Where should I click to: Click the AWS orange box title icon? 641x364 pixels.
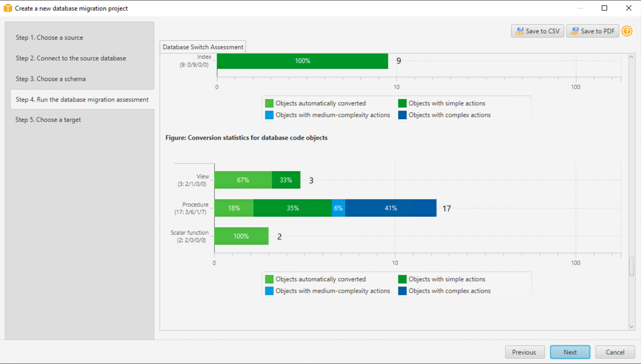coord(8,8)
